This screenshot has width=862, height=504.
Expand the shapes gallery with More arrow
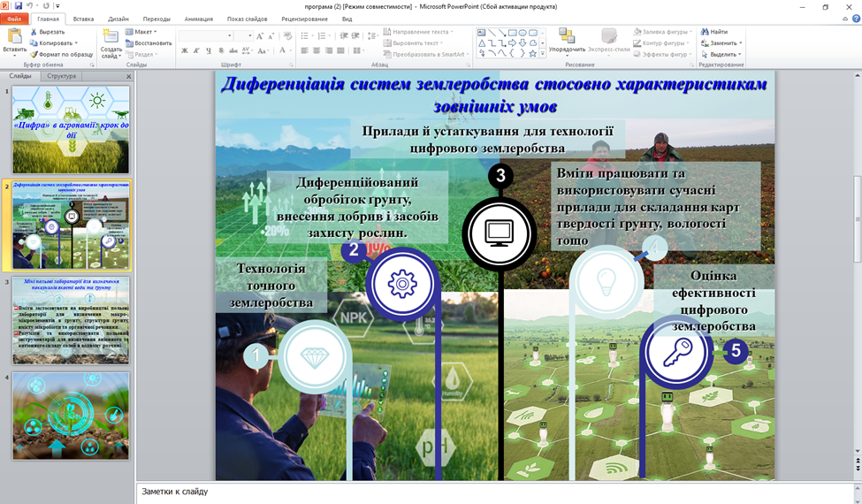point(543,53)
